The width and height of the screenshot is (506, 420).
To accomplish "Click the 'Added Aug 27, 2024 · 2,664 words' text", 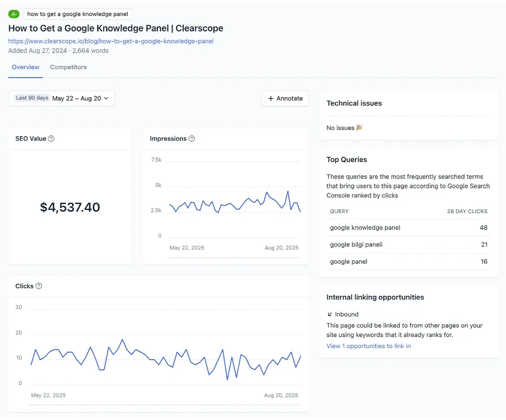I will pyautogui.click(x=58, y=51).
